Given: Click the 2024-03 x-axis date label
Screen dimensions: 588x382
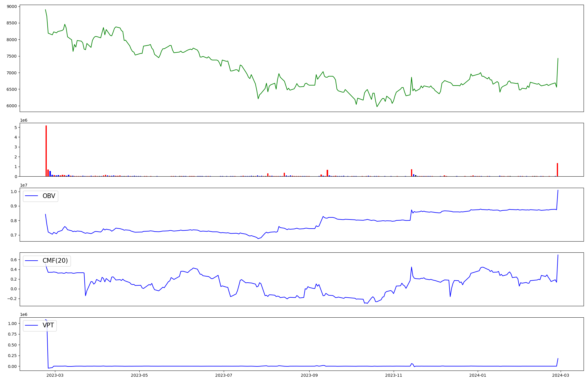Looking at the screenshot, I should 561,375.
